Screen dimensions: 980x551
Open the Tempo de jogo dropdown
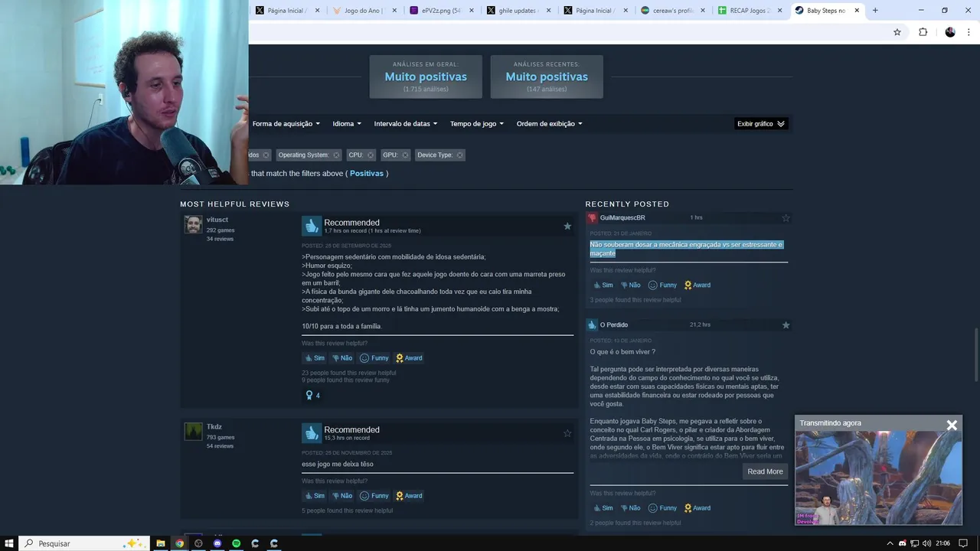click(477, 124)
